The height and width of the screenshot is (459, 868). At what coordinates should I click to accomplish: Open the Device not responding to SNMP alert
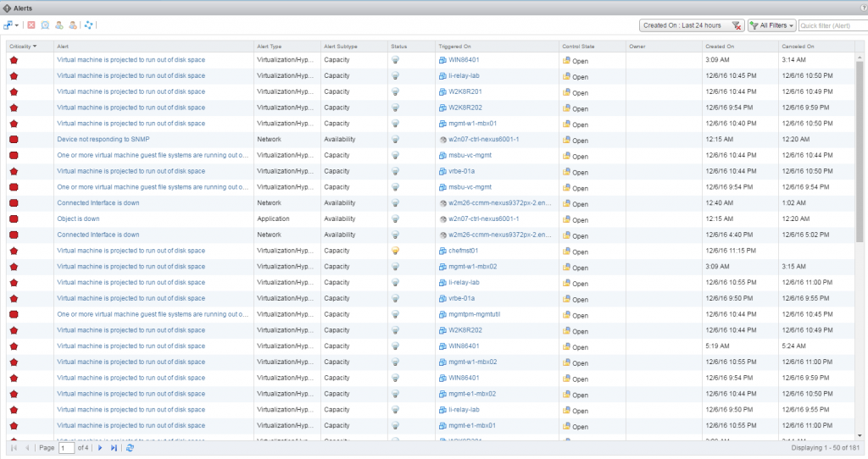pos(103,139)
